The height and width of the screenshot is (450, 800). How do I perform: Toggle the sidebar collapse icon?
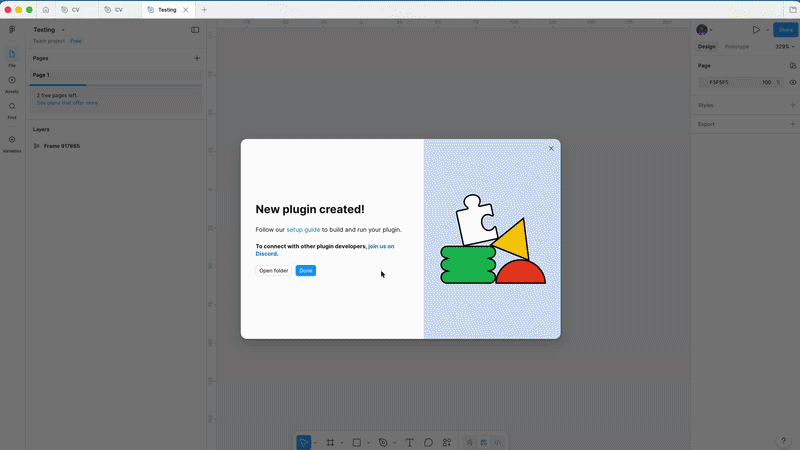pyautogui.click(x=195, y=30)
